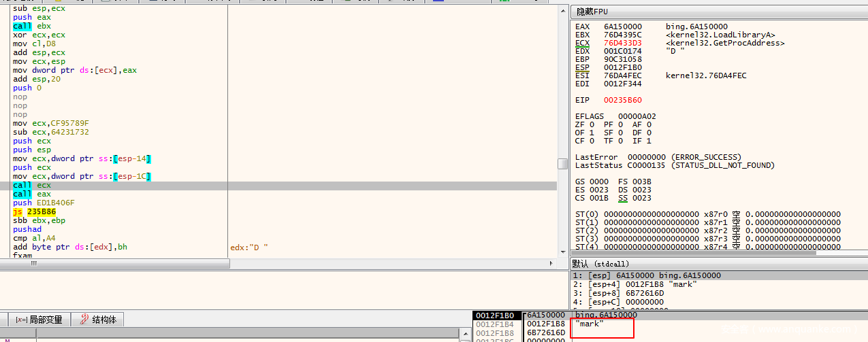Open the 默认 (stdcall) calling convention selector

[x=600, y=263]
